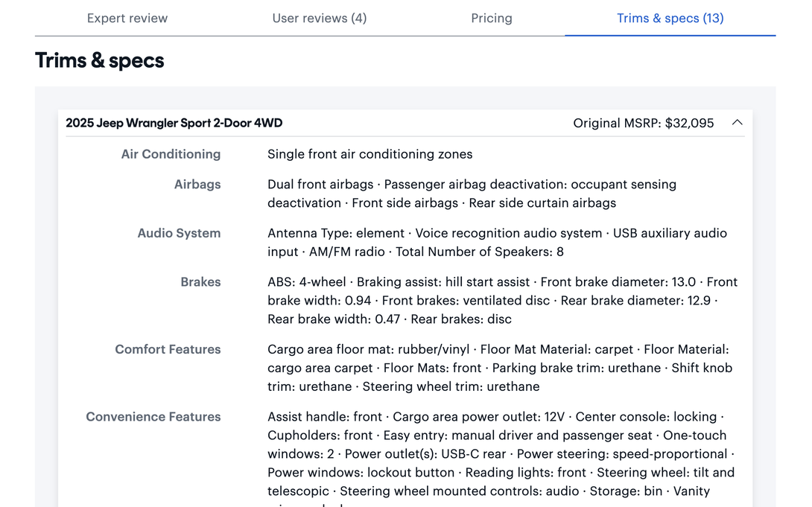Image resolution: width=812 pixels, height=507 pixels.
Task: Click the Assist handle: front description
Action: [501, 460]
